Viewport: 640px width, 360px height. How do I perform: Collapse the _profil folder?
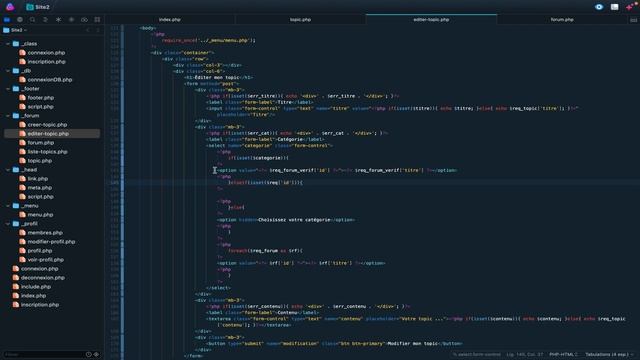(8, 224)
